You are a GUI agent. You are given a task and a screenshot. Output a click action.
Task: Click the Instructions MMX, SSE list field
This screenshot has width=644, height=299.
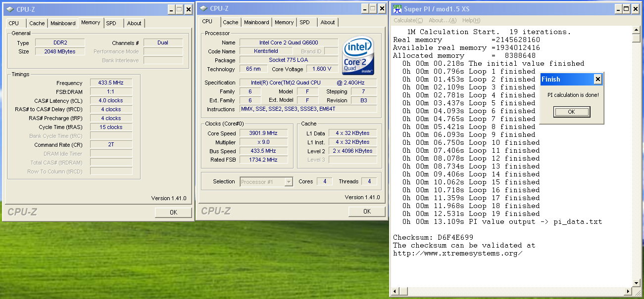tap(308, 109)
